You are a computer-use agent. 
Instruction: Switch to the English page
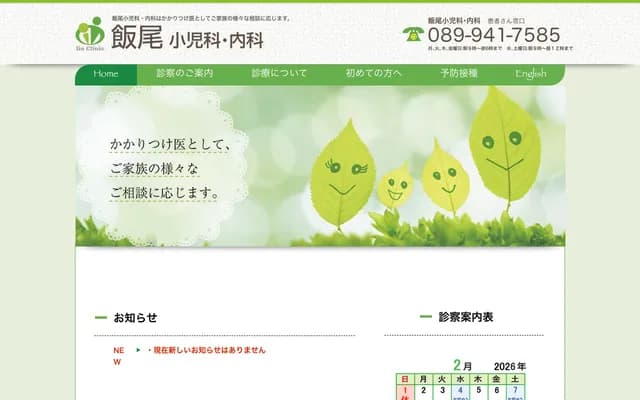[x=530, y=74]
